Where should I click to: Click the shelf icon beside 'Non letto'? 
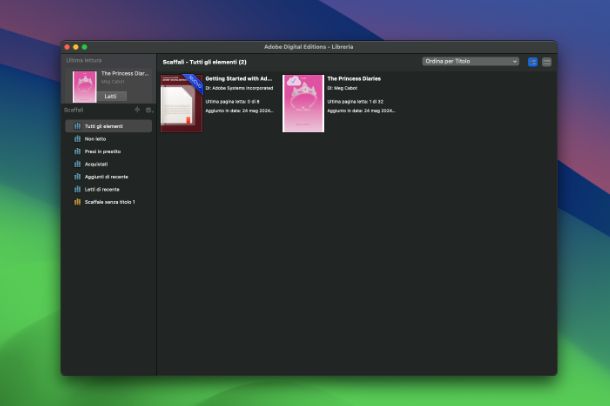(x=77, y=139)
